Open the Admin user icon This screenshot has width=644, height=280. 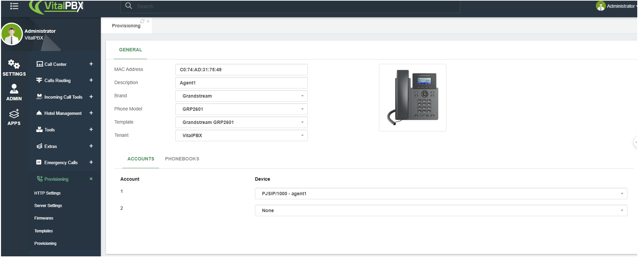coord(14,89)
